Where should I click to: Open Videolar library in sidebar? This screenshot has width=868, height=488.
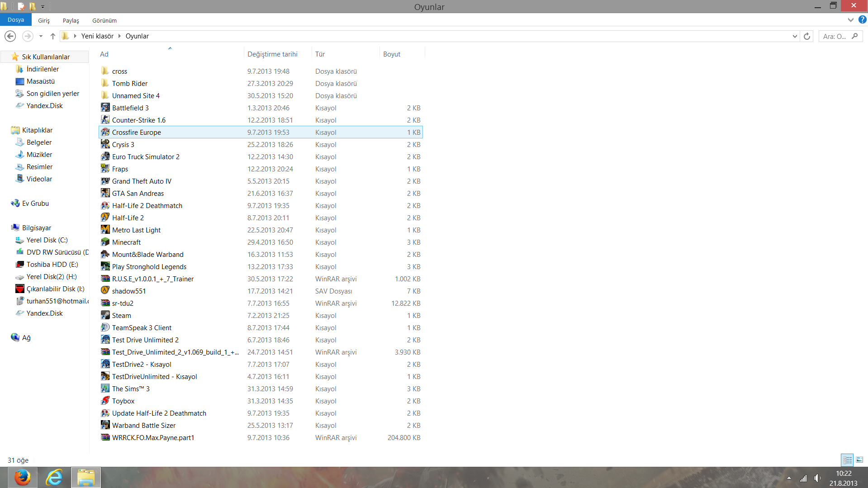pos(39,179)
